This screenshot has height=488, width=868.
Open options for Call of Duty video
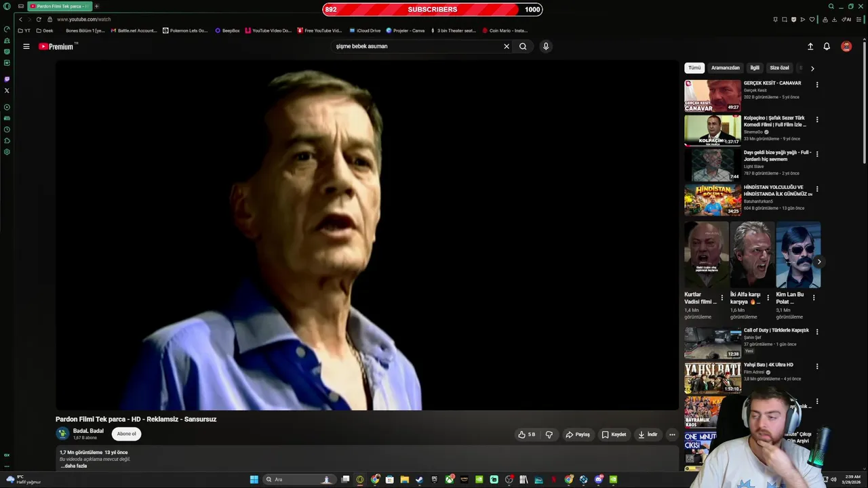(x=817, y=331)
